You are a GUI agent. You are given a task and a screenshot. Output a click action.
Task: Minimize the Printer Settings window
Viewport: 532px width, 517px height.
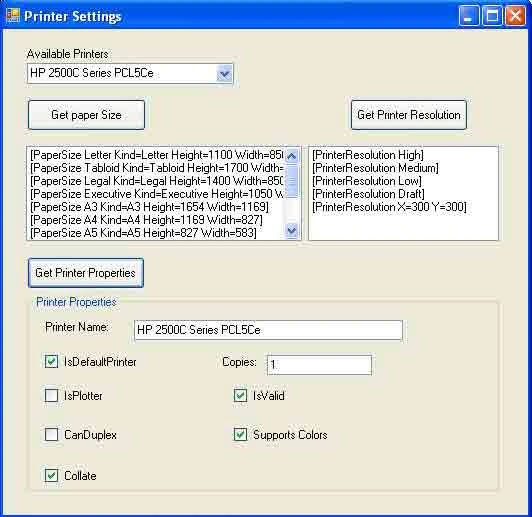(x=469, y=16)
